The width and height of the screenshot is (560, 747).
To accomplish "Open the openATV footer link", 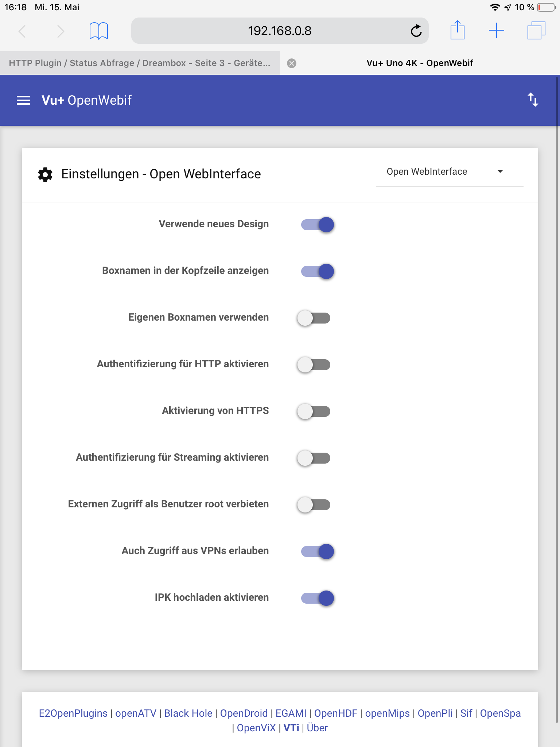I will point(136,713).
